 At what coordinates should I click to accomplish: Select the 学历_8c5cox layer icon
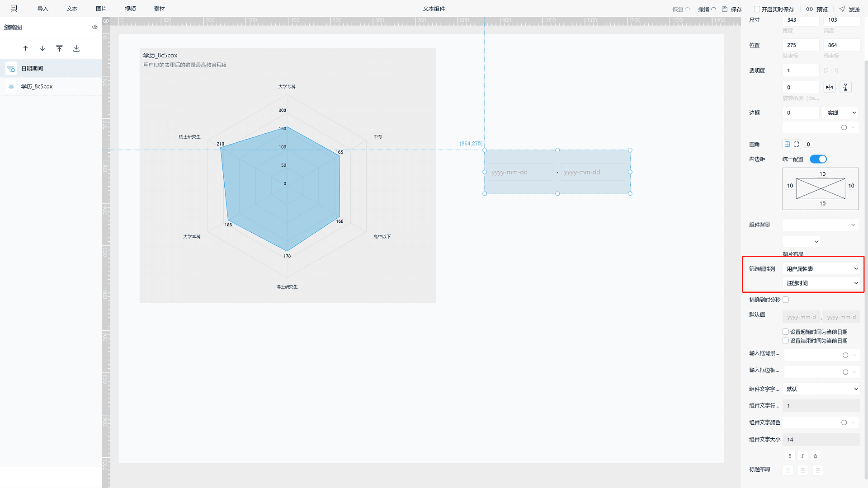(11, 86)
